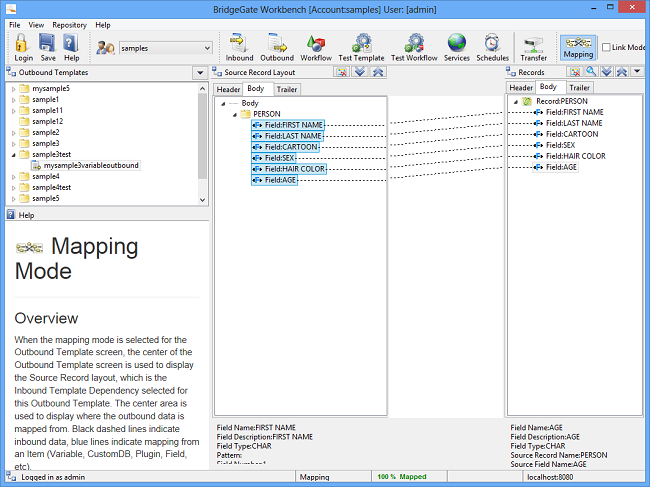Image resolution: width=650 pixels, height=487 pixels.
Task: Open the Outbound Templates panel dropdown arrow
Action: click(x=200, y=73)
